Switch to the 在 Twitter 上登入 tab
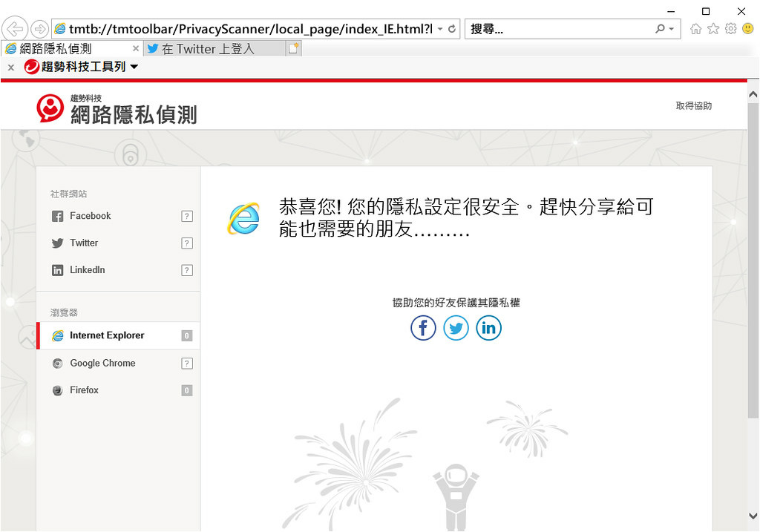This screenshot has width=760, height=532. coord(214,49)
